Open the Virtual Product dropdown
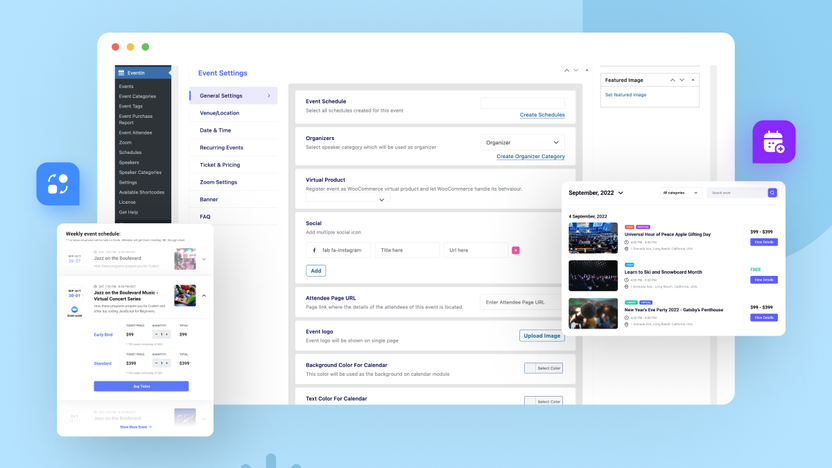The width and height of the screenshot is (832, 468). (348, 199)
